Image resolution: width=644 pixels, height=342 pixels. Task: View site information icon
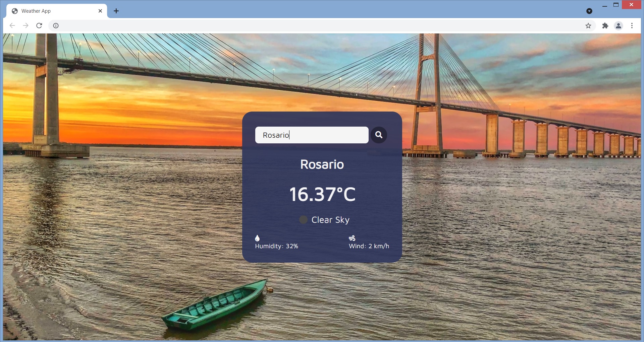point(56,25)
